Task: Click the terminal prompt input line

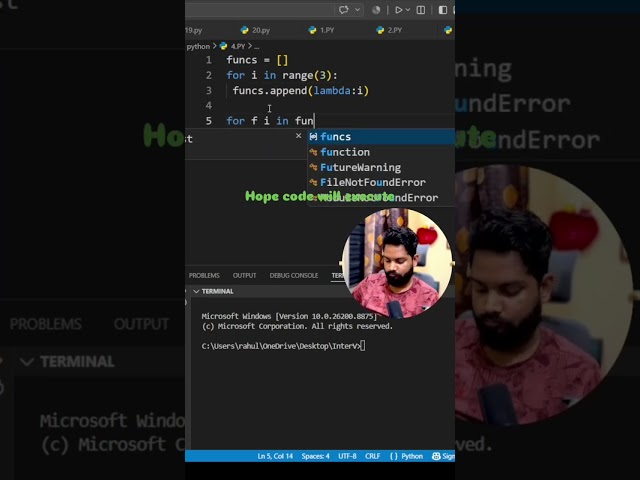Action: tap(283, 346)
